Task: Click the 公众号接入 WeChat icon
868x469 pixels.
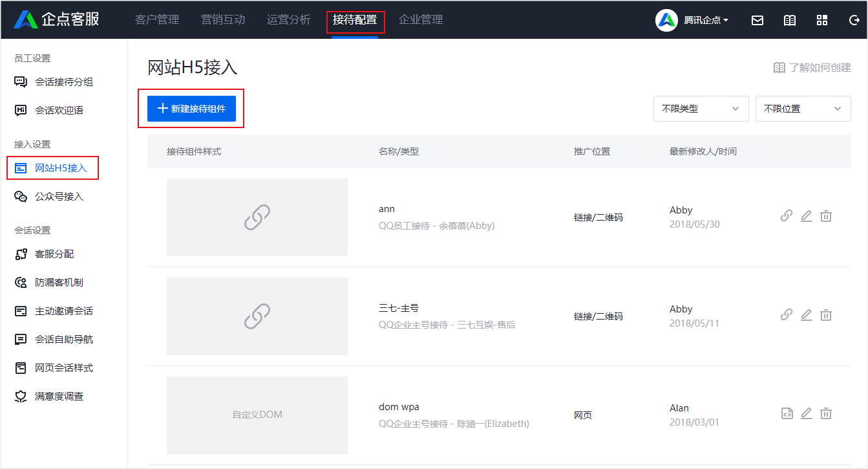Action: pyautogui.click(x=21, y=197)
